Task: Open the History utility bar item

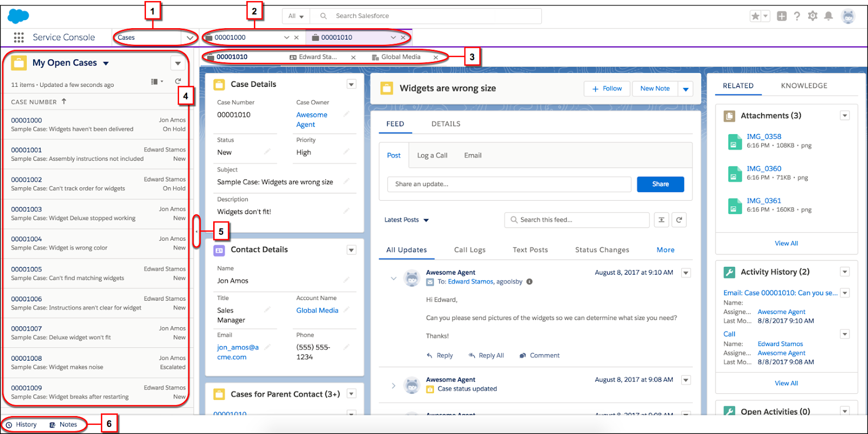Action: [22, 425]
